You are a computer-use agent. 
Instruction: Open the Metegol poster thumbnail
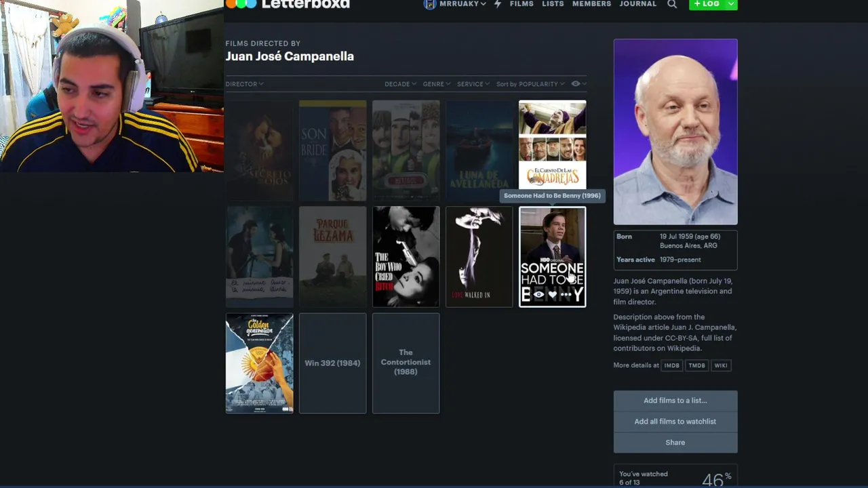click(x=406, y=150)
